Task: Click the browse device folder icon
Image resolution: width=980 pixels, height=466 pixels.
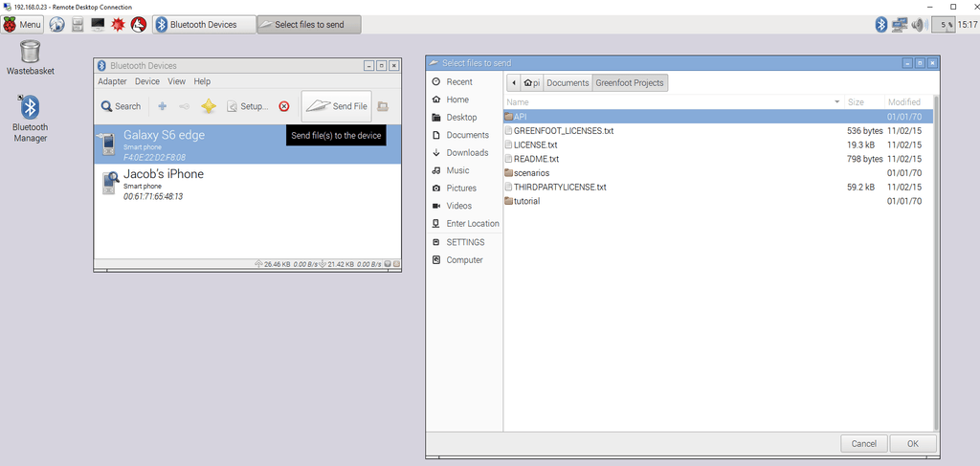Action: (383, 106)
